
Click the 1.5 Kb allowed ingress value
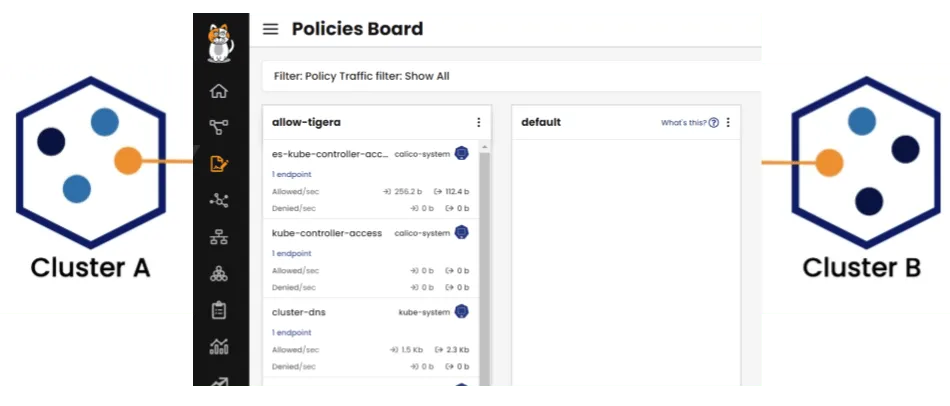tap(411, 350)
